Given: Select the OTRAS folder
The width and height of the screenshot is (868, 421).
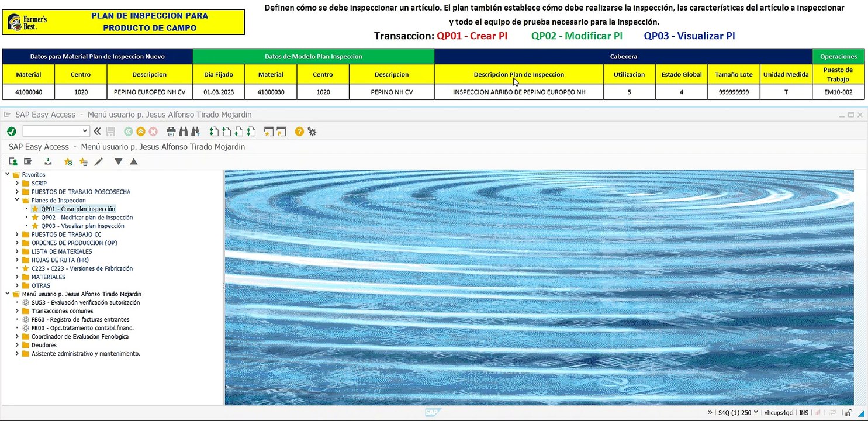Looking at the screenshot, I should point(41,285).
